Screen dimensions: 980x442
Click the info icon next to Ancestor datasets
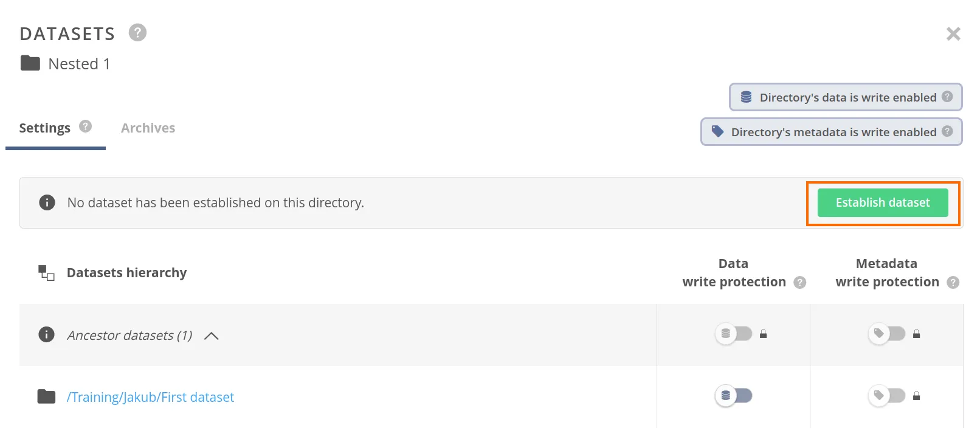[46, 335]
